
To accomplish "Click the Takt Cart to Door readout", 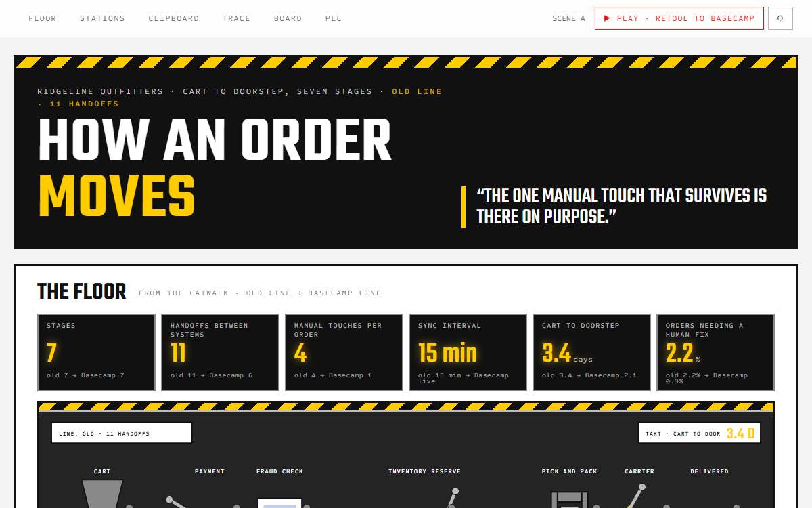I will pos(699,433).
